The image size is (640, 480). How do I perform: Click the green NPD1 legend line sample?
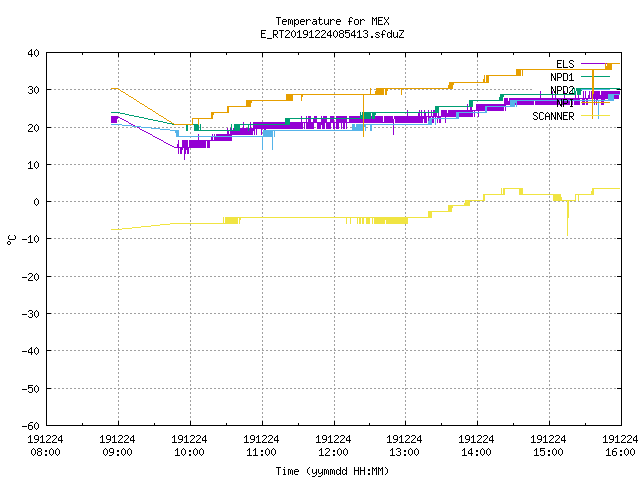pos(595,77)
